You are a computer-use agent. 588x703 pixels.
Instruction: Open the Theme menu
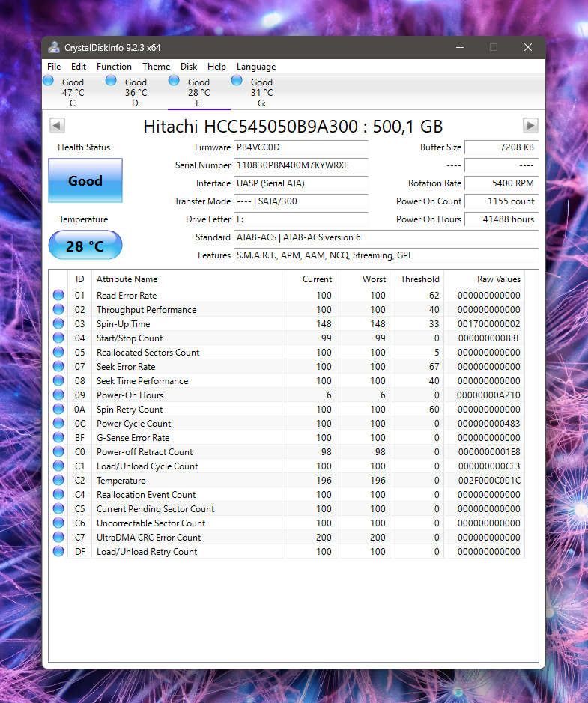point(156,67)
